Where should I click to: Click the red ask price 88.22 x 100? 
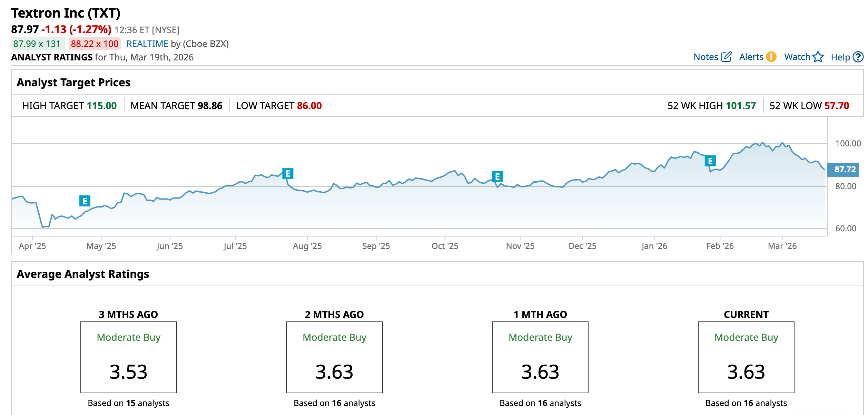pos(95,44)
